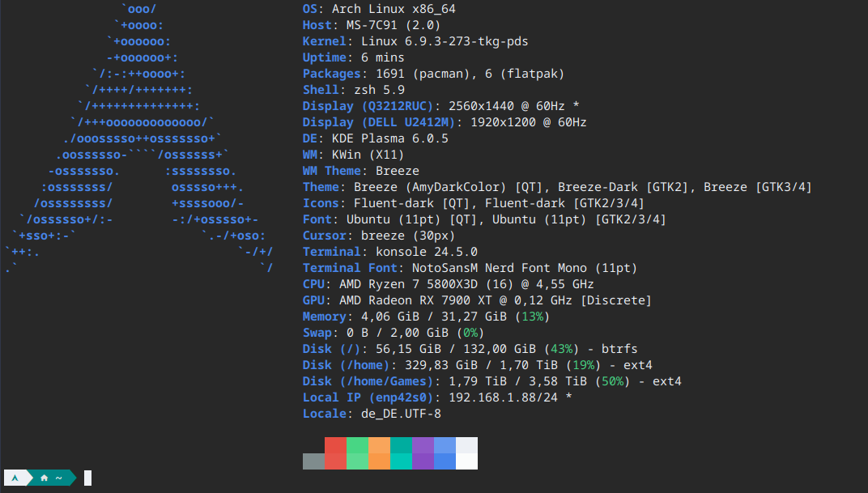Click the 'WM Theme' label

(x=332, y=171)
